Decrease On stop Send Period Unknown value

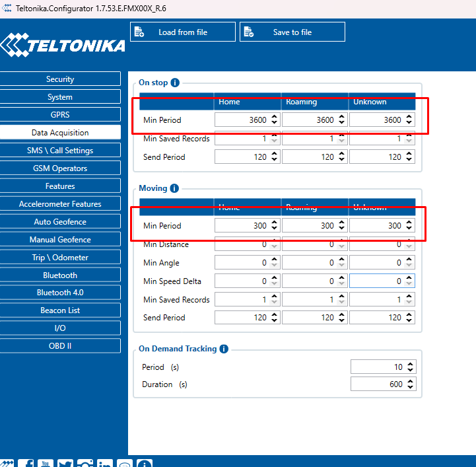pos(409,159)
